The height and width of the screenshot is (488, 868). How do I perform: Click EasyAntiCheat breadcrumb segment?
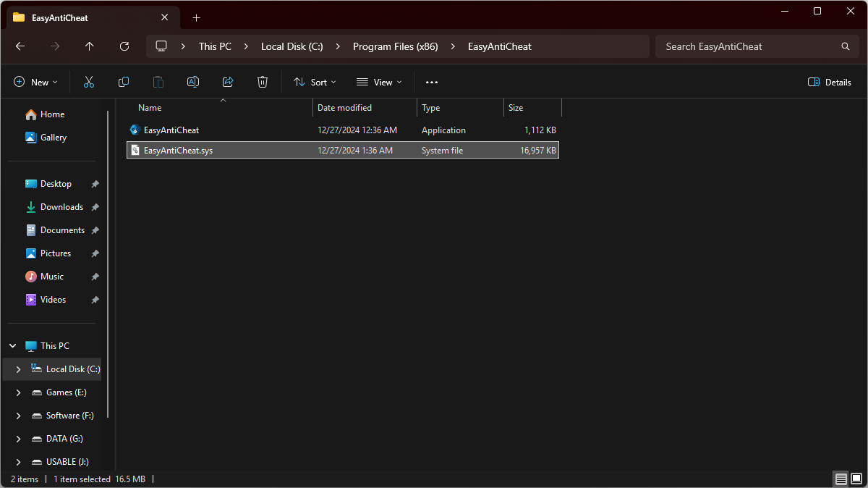click(500, 46)
